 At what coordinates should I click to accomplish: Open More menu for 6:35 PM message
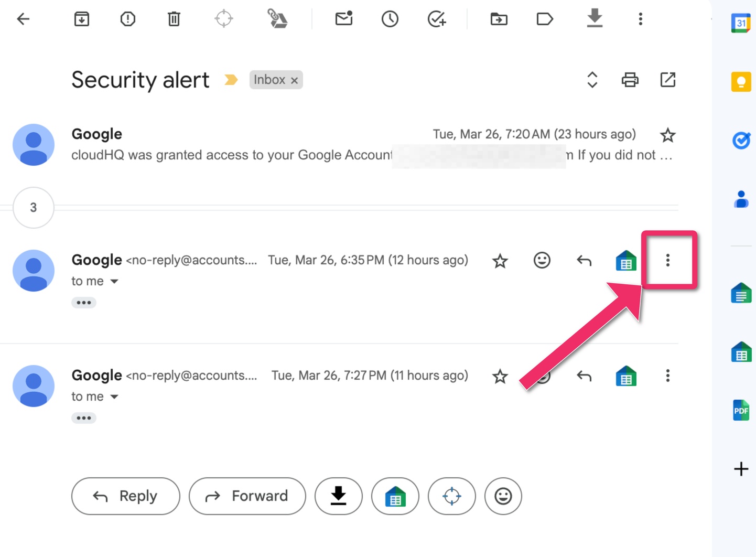[668, 260]
